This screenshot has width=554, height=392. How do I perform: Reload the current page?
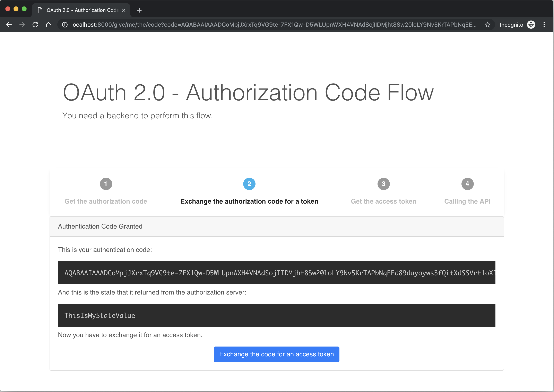[35, 24]
